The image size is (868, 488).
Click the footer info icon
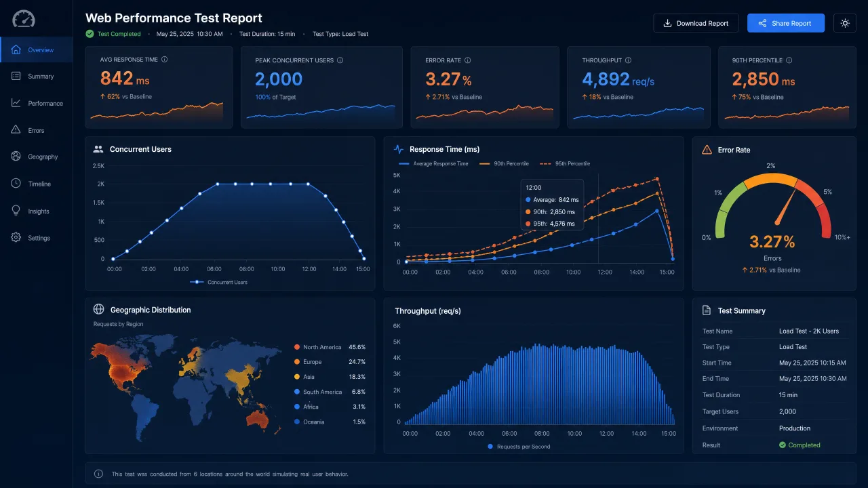click(98, 474)
